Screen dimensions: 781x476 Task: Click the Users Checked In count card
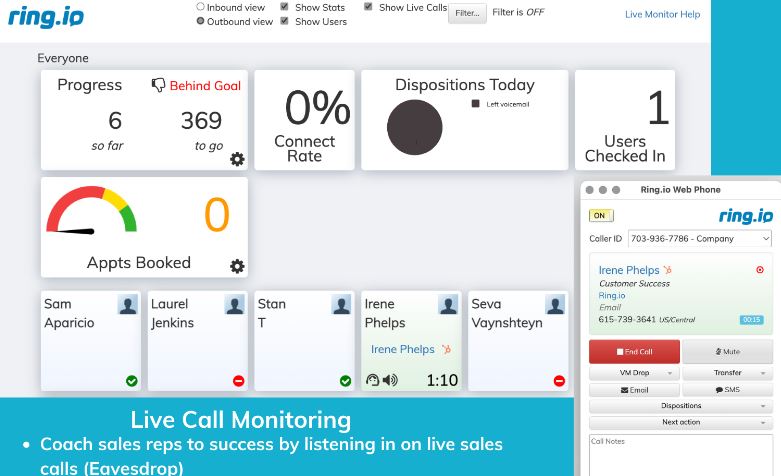pos(625,120)
